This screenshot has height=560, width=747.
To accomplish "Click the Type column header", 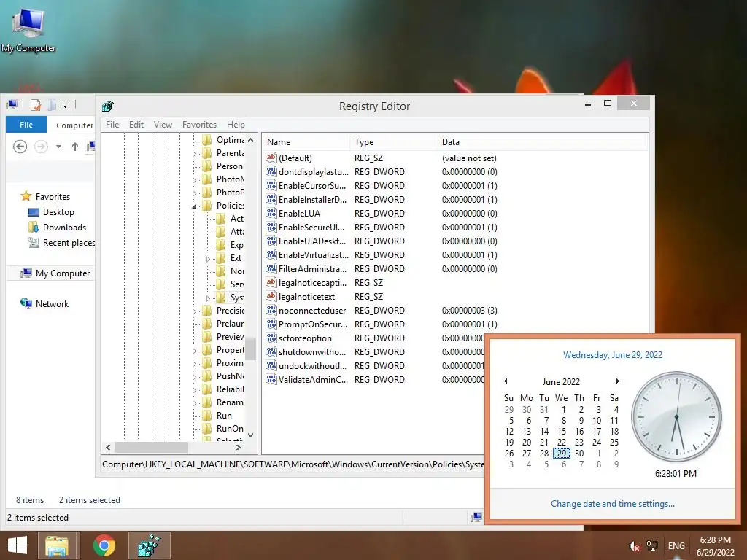I will pyautogui.click(x=393, y=142).
